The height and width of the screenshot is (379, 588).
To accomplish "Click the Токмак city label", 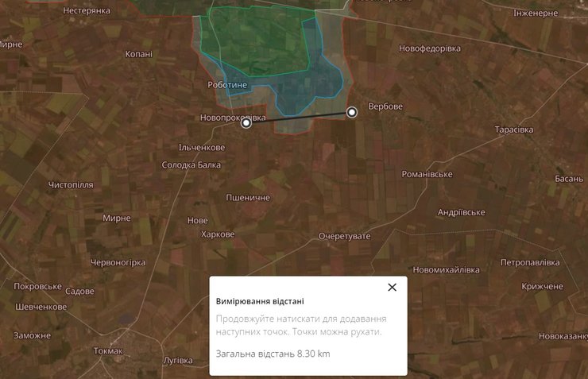I will click(108, 350).
